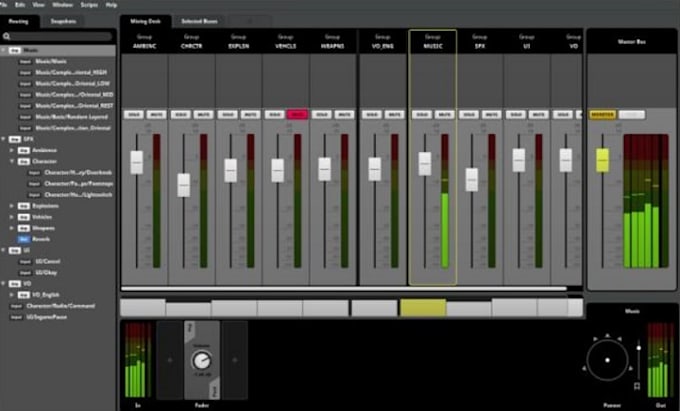Image resolution: width=680 pixels, height=411 pixels.
Task: Select the Mixing Desk tab
Action: (145, 21)
